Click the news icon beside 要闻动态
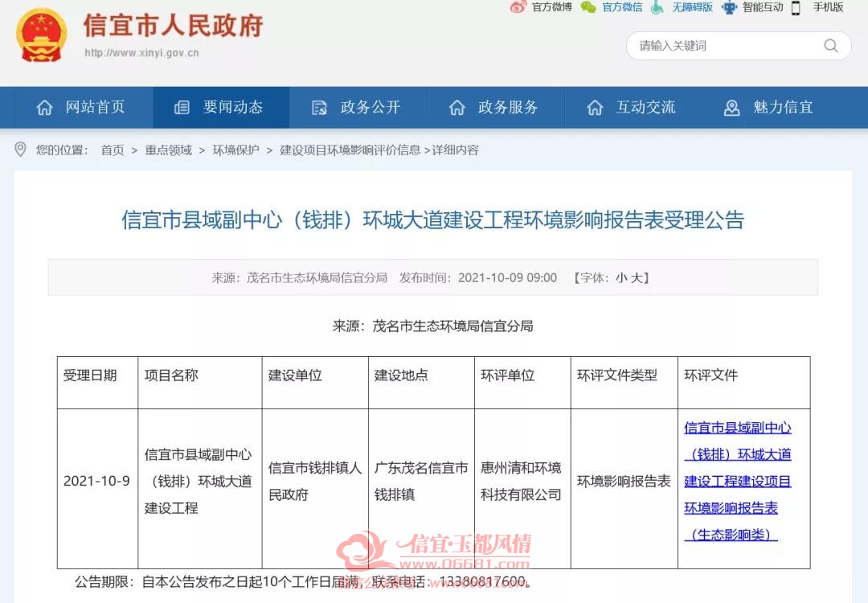 tap(182, 108)
